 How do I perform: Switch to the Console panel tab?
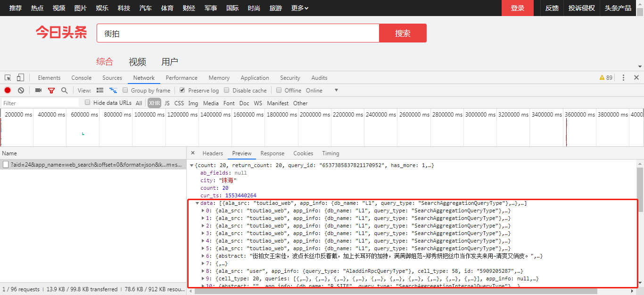point(82,78)
